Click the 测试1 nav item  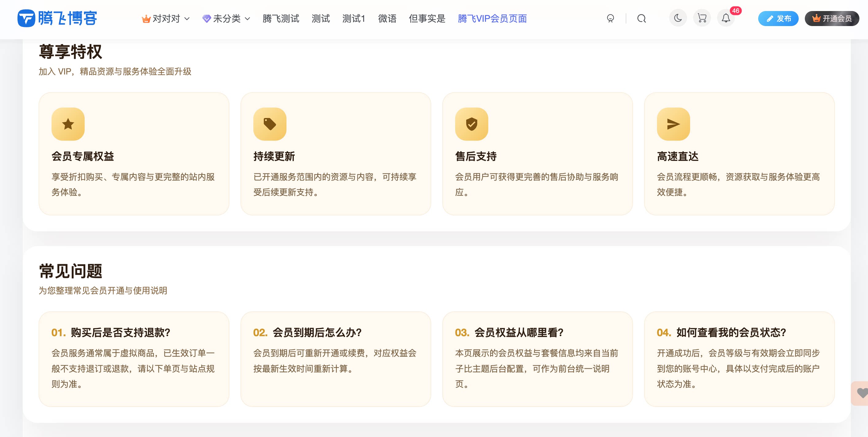point(354,18)
